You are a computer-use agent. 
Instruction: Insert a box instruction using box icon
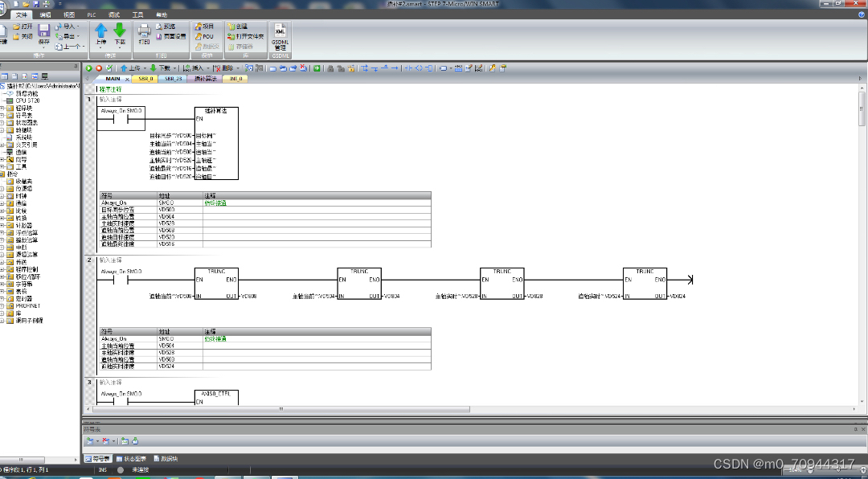428,68
